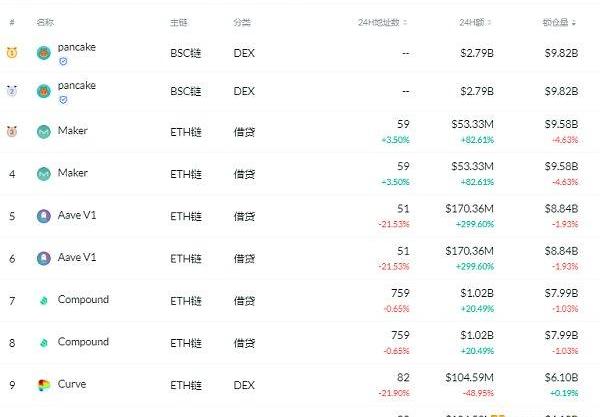
Task: Click the 主链 column header
Action: (178, 23)
